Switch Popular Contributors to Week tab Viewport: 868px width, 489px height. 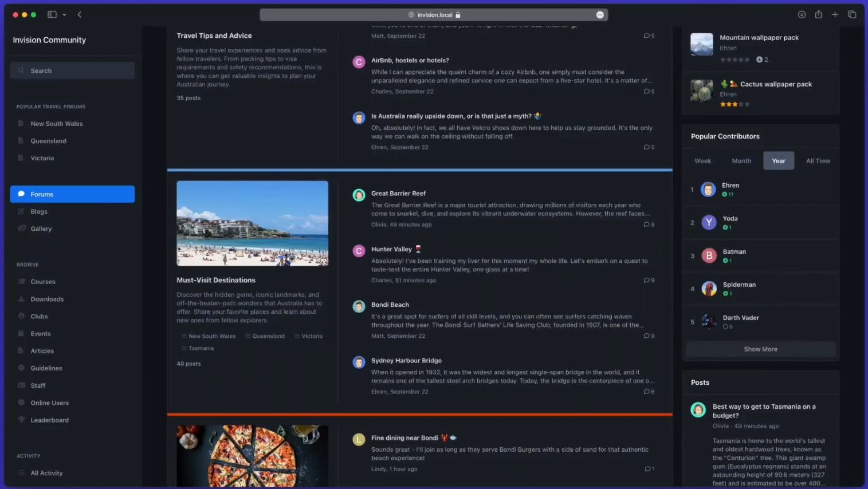tap(702, 161)
